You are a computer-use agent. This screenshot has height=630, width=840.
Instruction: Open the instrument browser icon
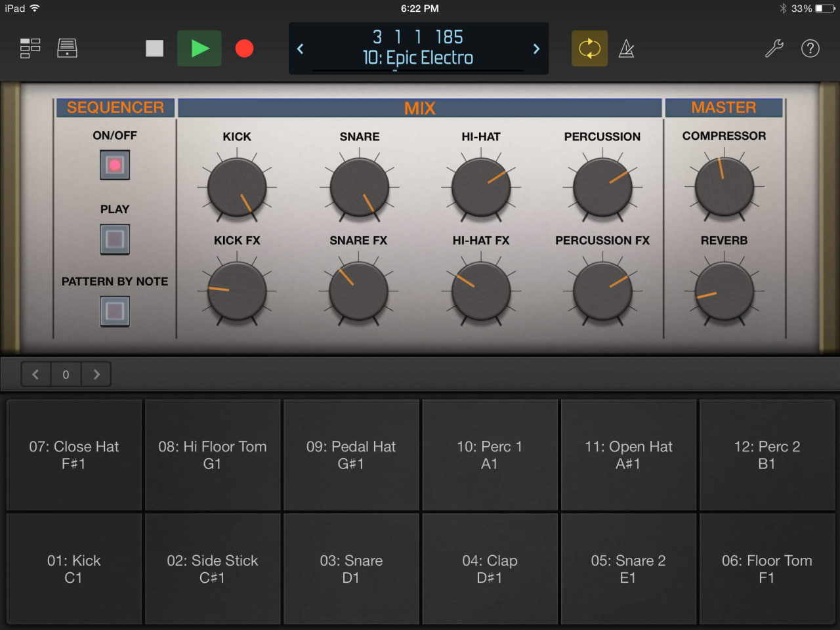click(67, 48)
